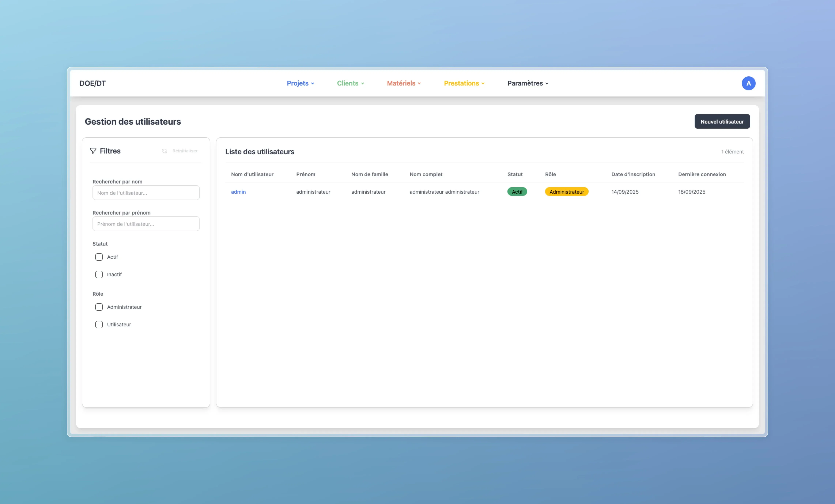
Task: Check the Inactif status filter
Action: click(99, 275)
